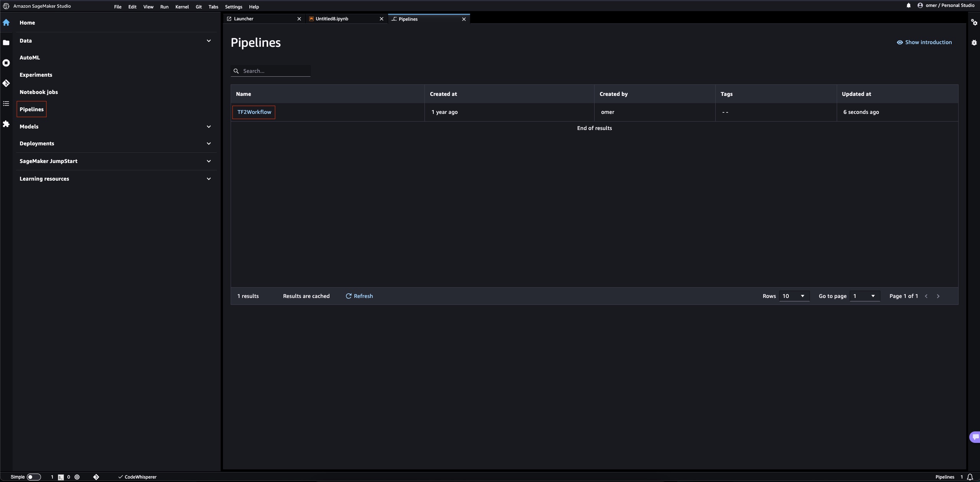Open the Kernel menu
This screenshot has width=980, height=482.
click(182, 7)
